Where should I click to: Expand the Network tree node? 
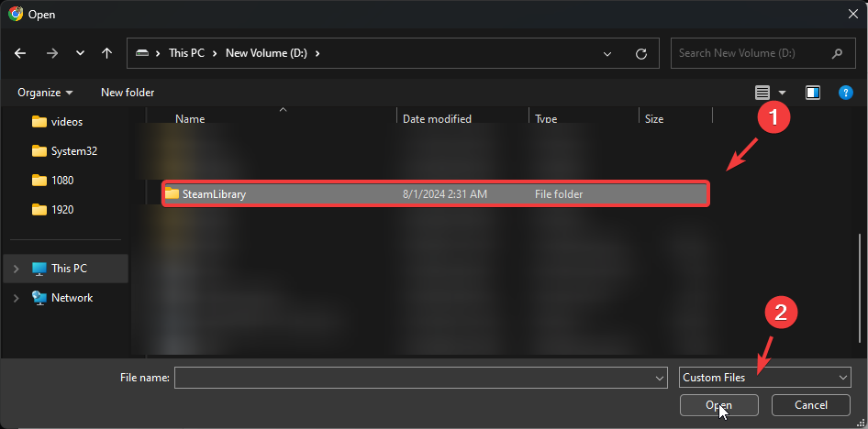pos(16,298)
